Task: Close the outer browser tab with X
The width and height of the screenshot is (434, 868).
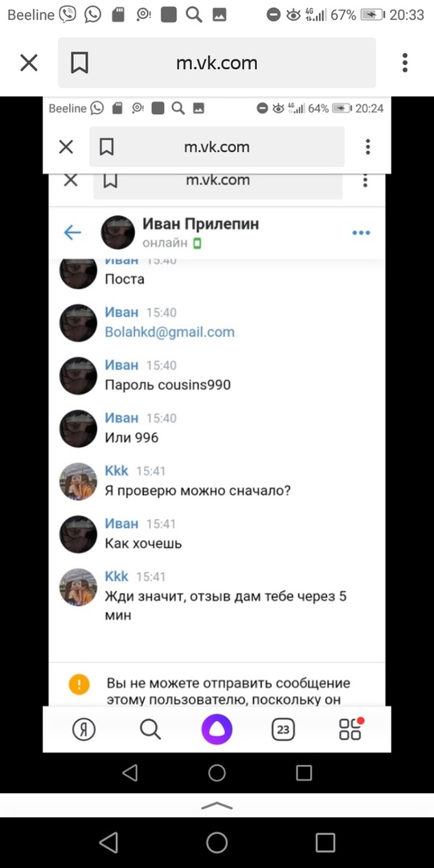Action: (29, 63)
